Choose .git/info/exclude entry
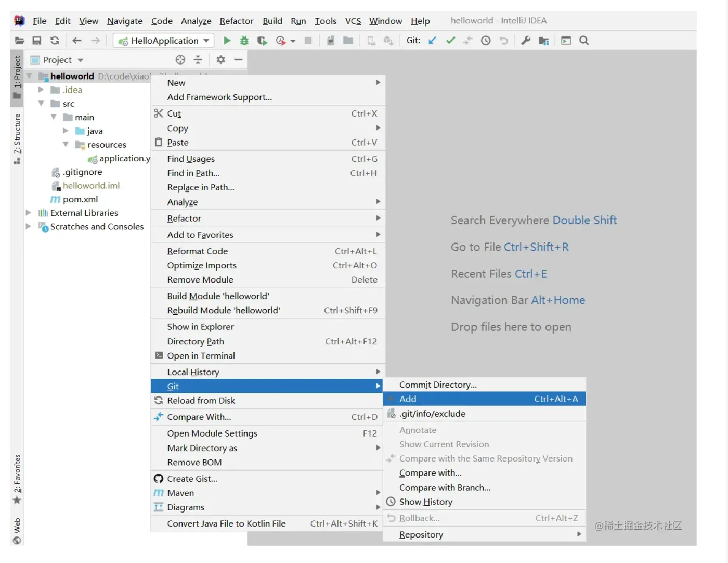The width and height of the screenshot is (728, 563). click(x=484, y=414)
